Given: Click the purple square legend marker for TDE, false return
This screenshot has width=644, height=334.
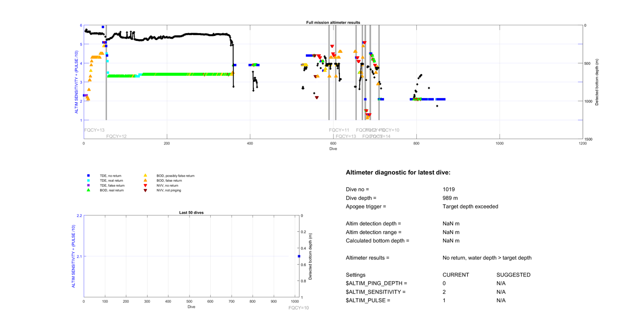Looking at the screenshot, I should [89, 185].
